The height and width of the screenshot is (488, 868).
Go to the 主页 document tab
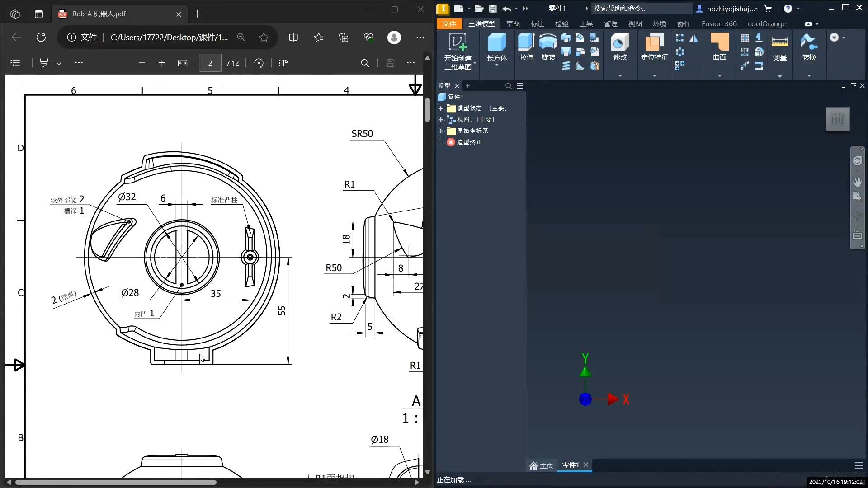point(541,465)
